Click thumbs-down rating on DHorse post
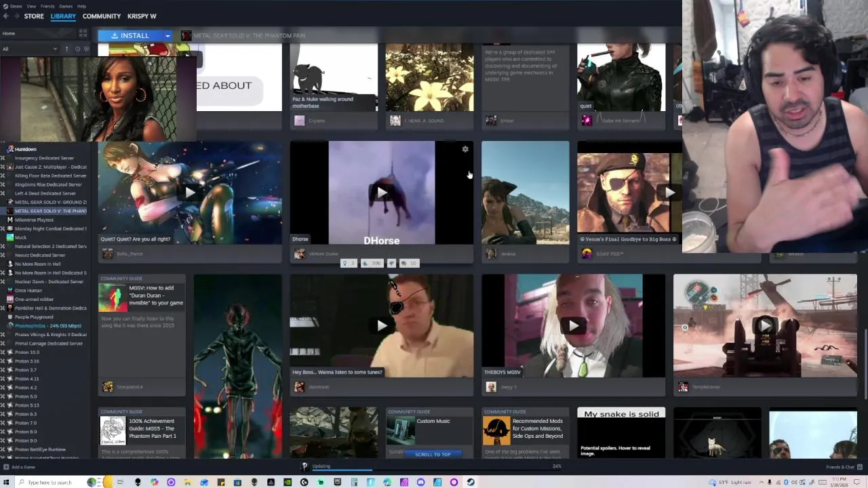The image size is (868, 488). coord(391,263)
